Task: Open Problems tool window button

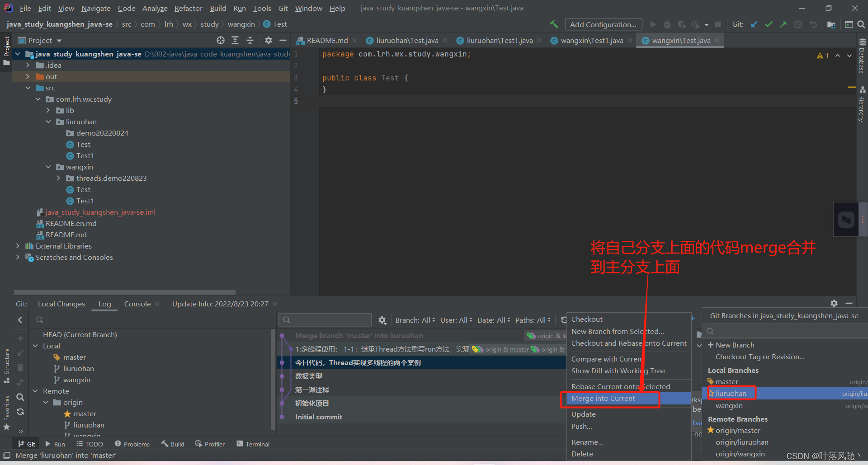Action: (132, 444)
